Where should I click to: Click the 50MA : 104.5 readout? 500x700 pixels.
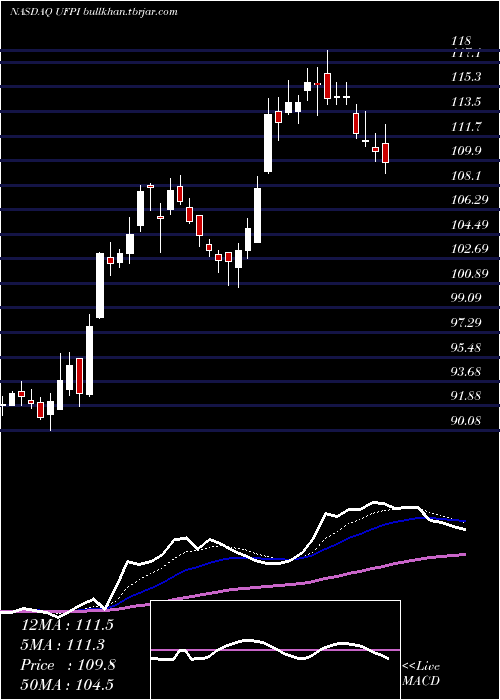(x=67, y=685)
